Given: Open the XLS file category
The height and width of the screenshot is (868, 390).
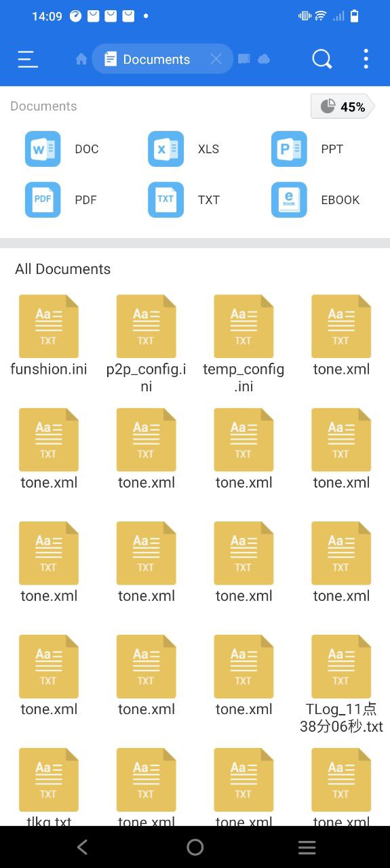Looking at the screenshot, I should coord(184,149).
